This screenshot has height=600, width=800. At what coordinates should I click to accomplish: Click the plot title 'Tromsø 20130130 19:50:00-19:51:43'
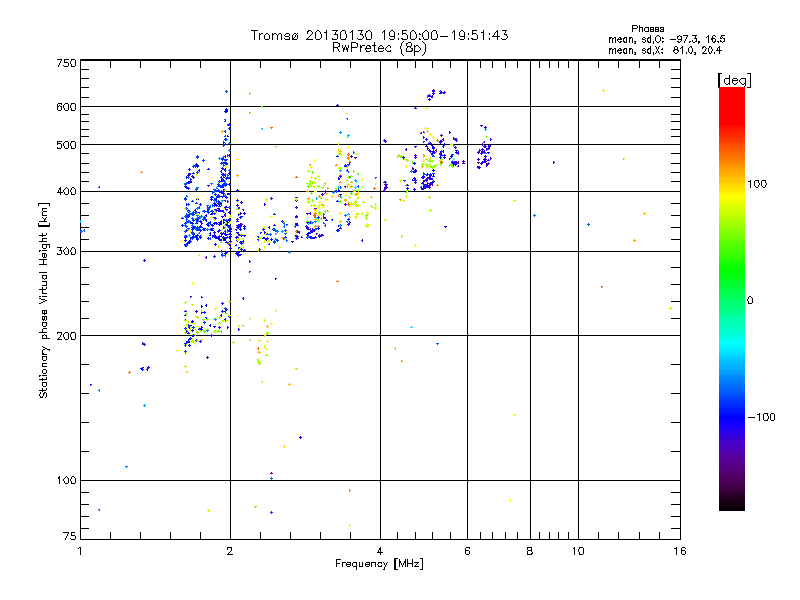tap(379, 35)
